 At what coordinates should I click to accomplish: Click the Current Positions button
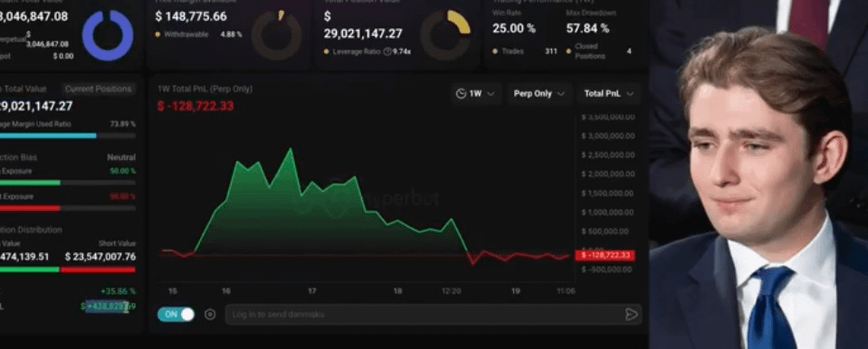pos(98,89)
